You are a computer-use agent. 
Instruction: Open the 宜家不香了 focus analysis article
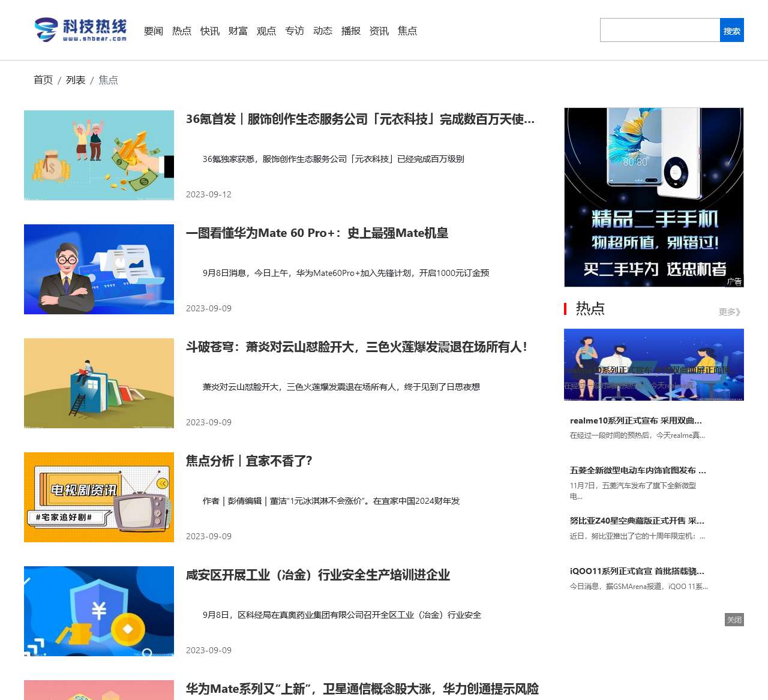pos(249,461)
